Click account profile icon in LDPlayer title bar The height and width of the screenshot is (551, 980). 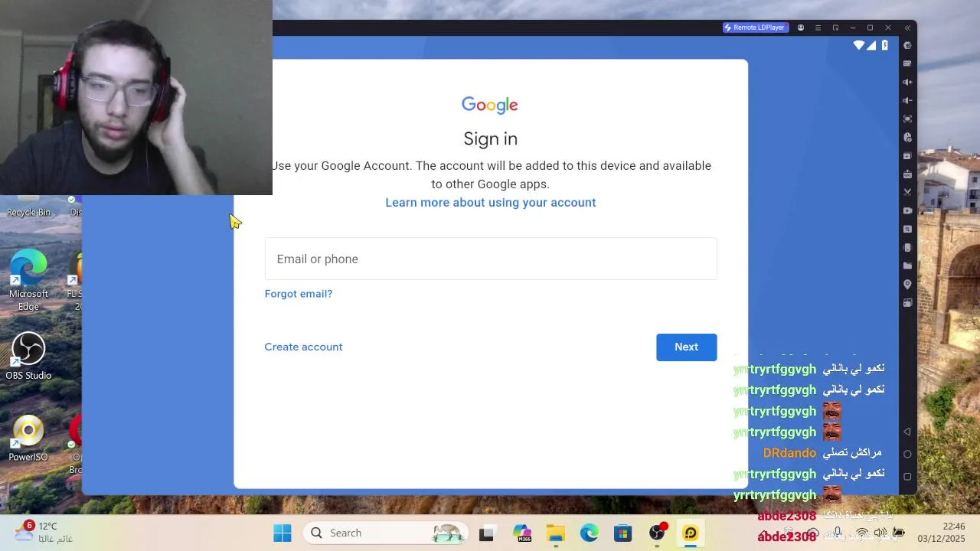point(801,28)
